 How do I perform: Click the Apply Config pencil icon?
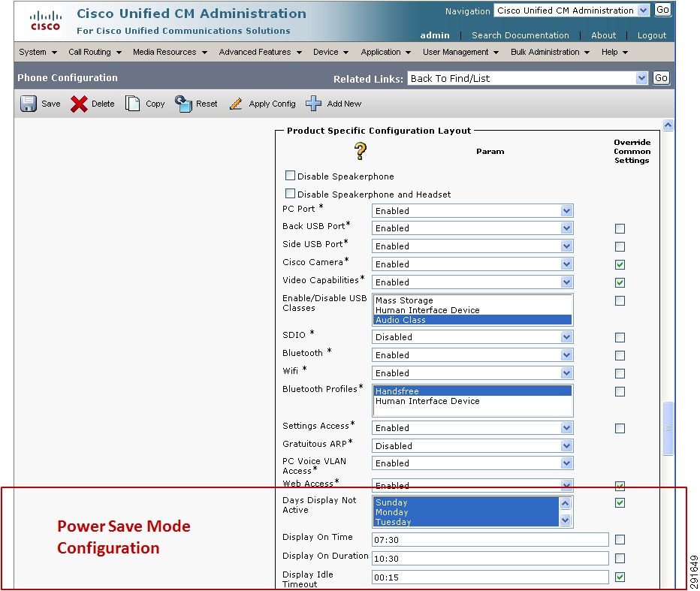coord(236,104)
